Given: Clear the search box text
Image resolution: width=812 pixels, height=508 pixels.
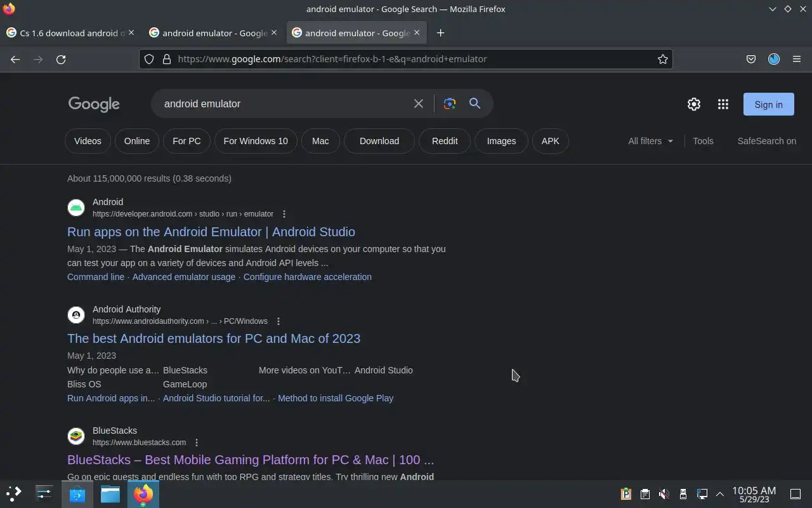Looking at the screenshot, I should [419, 104].
